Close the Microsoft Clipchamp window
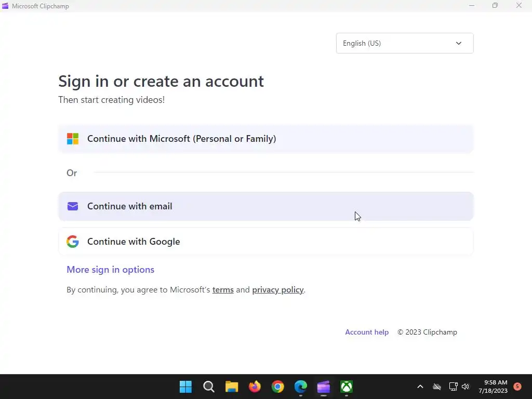Image resolution: width=532 pixels, height=399 pixels. coord(519,6)
